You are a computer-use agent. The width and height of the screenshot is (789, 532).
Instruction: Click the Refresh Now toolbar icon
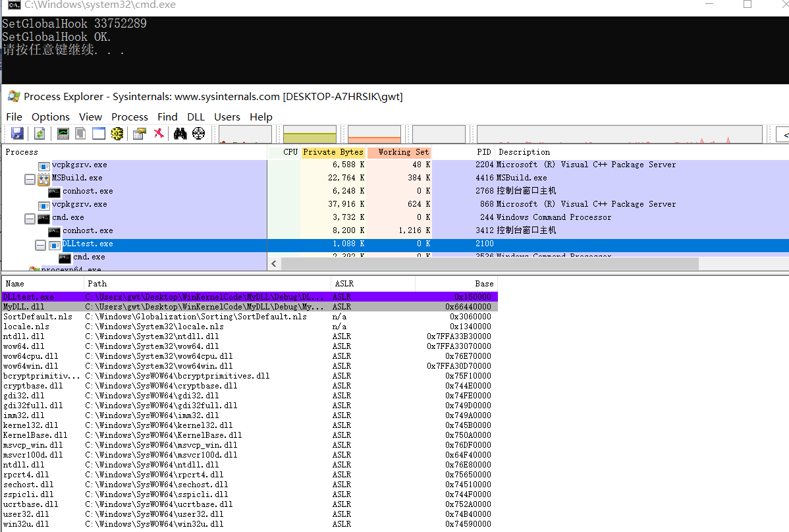pos(40,134)
